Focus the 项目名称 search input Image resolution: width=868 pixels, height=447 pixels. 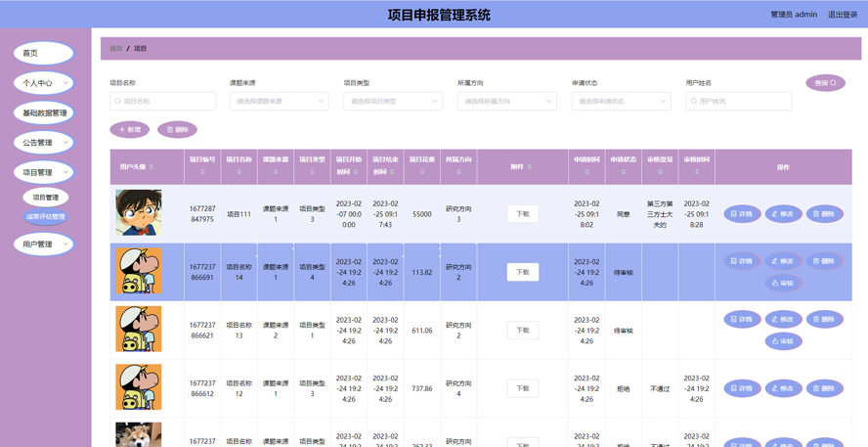[162, 102]
